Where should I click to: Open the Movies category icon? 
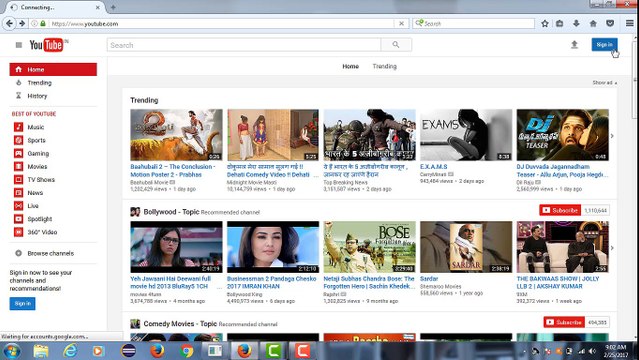click(x=18, y=166)
